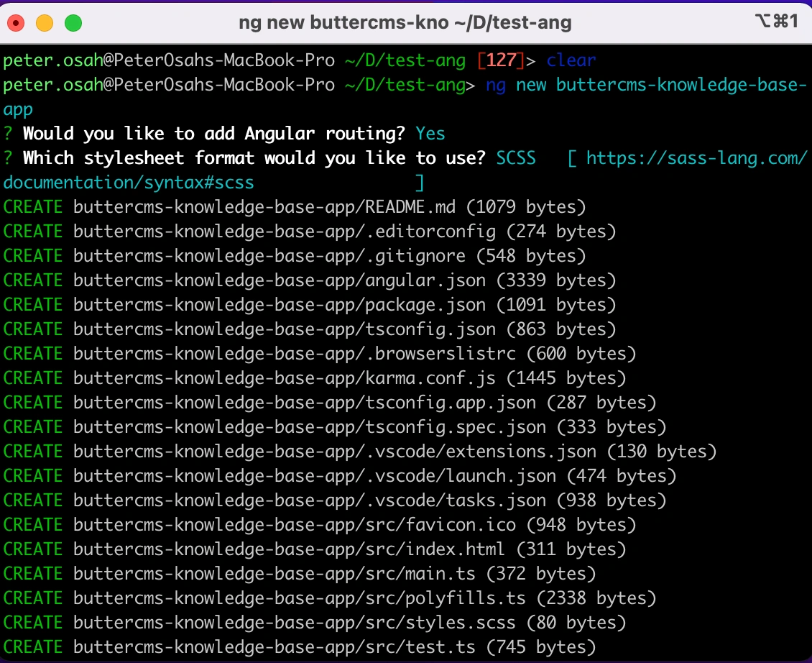Click the 'clear' command text
This screenshot has height=663, width=812.
point(571,60)
